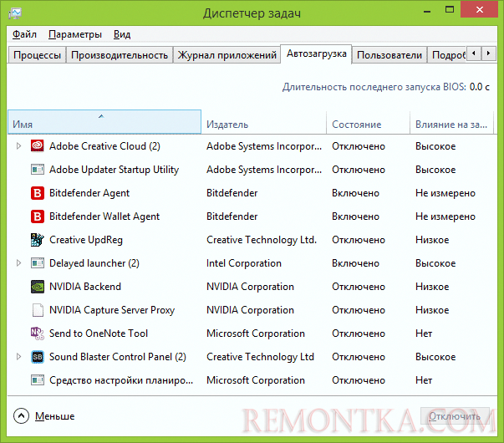Click the Adobe Creative Cloud icon
The height and width of the screenshot is (443, 504).
[x=38, y=146]
